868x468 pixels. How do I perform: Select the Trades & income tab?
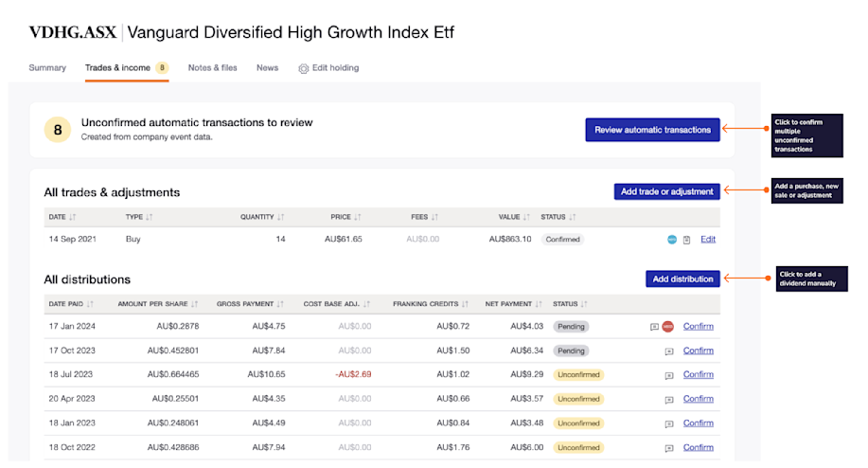(127, 67)
